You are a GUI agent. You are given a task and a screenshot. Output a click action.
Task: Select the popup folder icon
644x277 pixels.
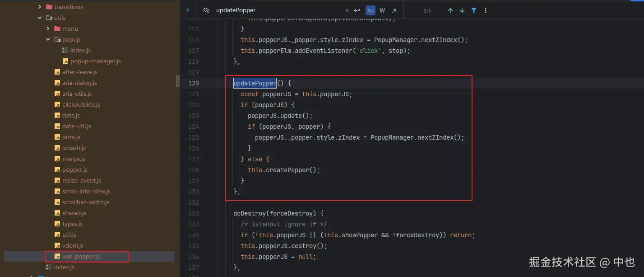57,39
